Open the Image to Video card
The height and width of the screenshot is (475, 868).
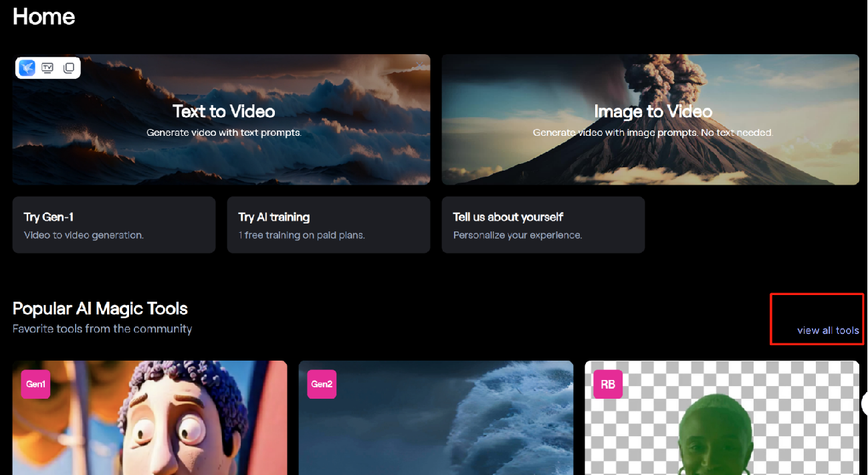651,119
